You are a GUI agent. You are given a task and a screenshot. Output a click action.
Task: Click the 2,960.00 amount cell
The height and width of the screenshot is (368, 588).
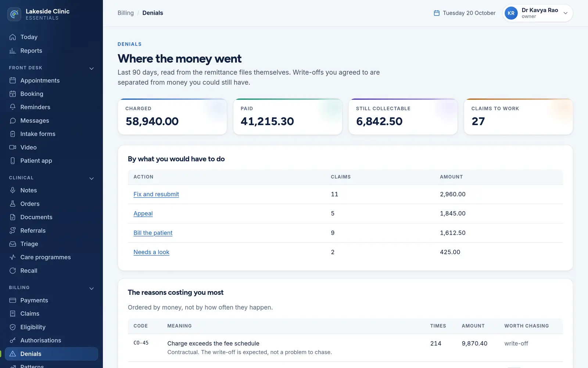click(x=453, y=194)
